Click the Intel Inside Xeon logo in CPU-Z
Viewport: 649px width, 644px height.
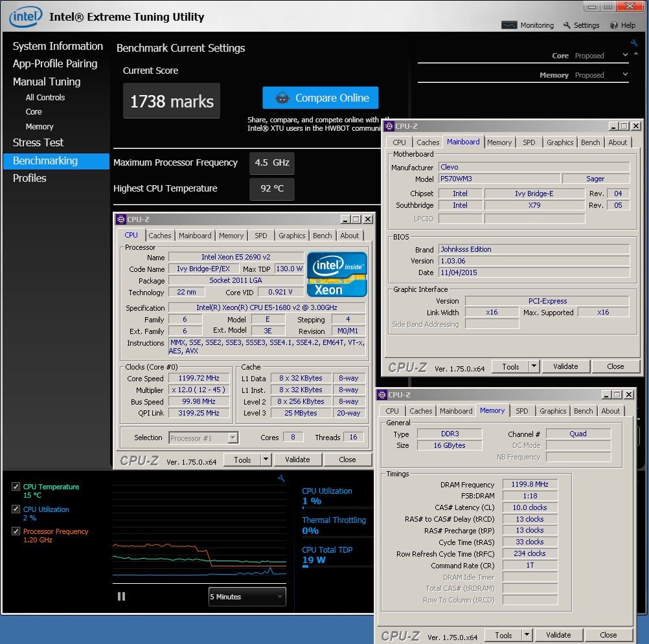click(337, 274)
